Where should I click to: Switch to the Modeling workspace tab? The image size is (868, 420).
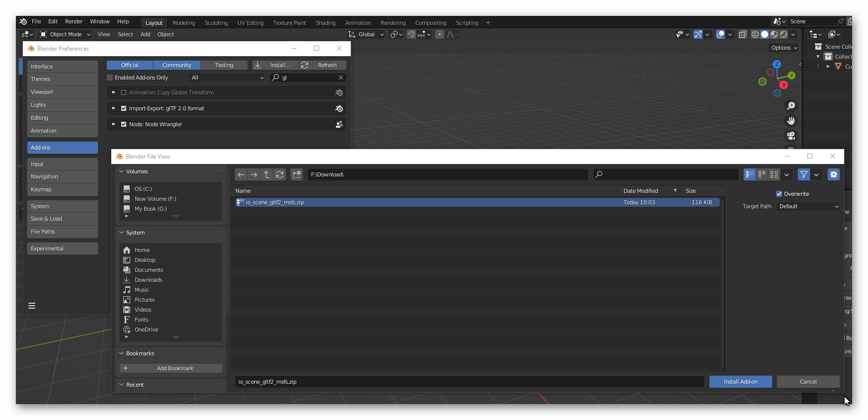[183, 23]
